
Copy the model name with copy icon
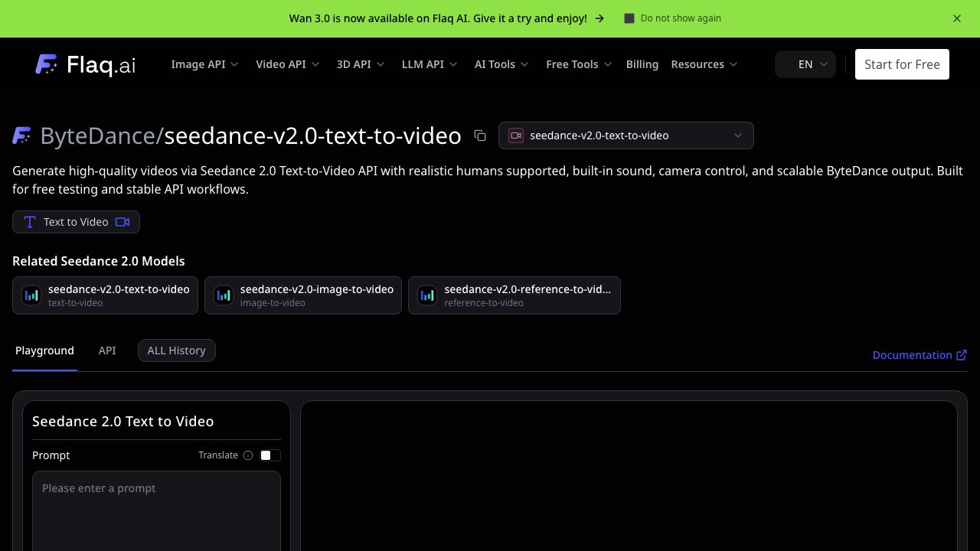tap(480, 135)
